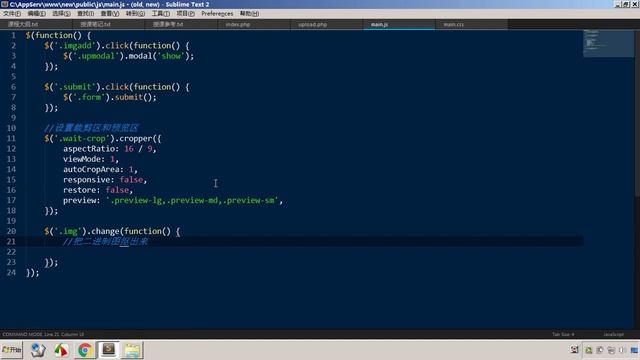Image resolution: width=640 pixels, height=360 pixels.
Task: Open the 查找(I) menu
Action: 85,13
